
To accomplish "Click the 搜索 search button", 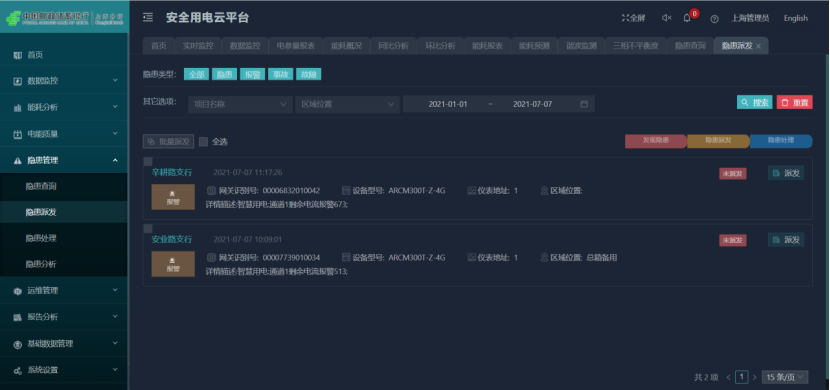I will click(754, 103).
